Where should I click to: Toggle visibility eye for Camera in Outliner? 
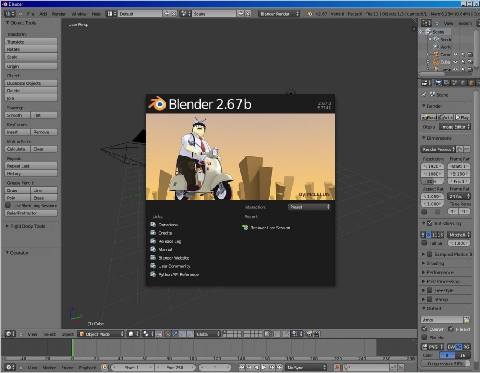coord(455,54)
